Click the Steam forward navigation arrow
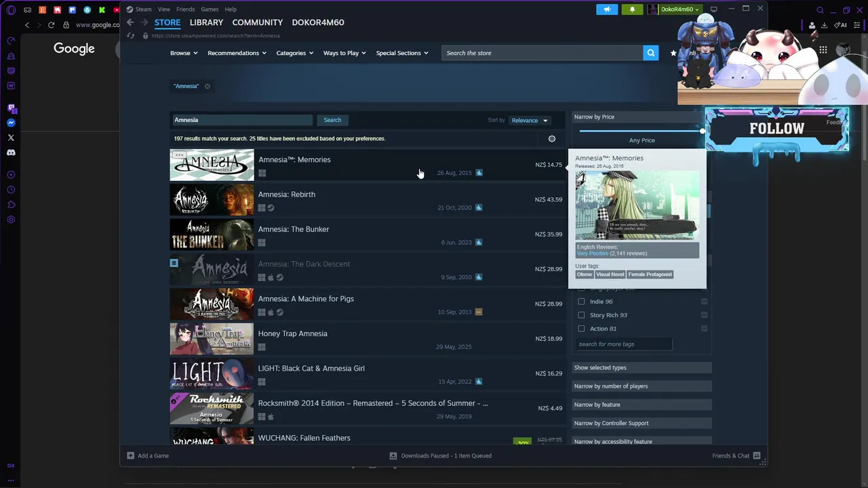This screenshot has height=488, width=868. click(x=144, y=22)
